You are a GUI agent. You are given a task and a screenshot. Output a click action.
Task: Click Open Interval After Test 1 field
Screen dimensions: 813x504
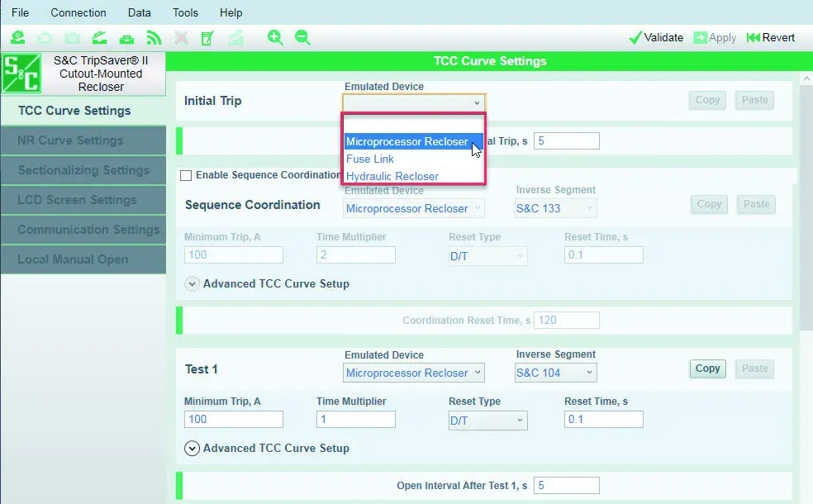(566, 485)
